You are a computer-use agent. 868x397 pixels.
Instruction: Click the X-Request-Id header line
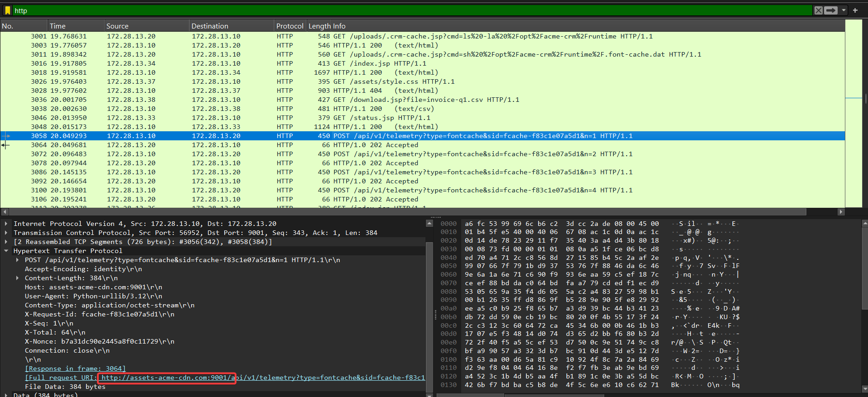click(x=100, y=314)
